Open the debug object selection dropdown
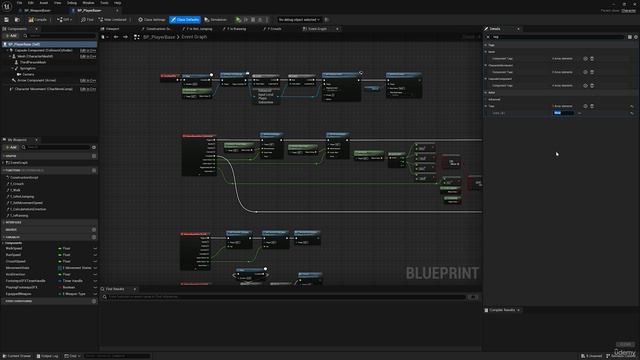 tap(299, 20)
